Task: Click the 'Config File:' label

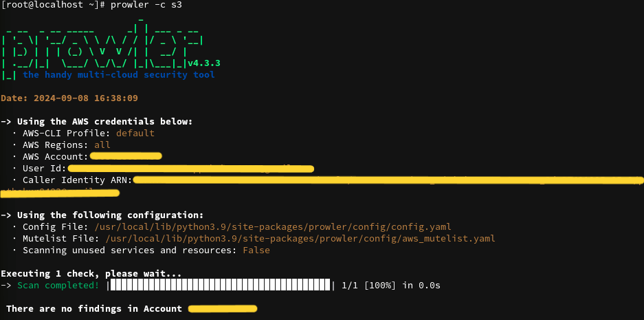Action: pos(56,227)
